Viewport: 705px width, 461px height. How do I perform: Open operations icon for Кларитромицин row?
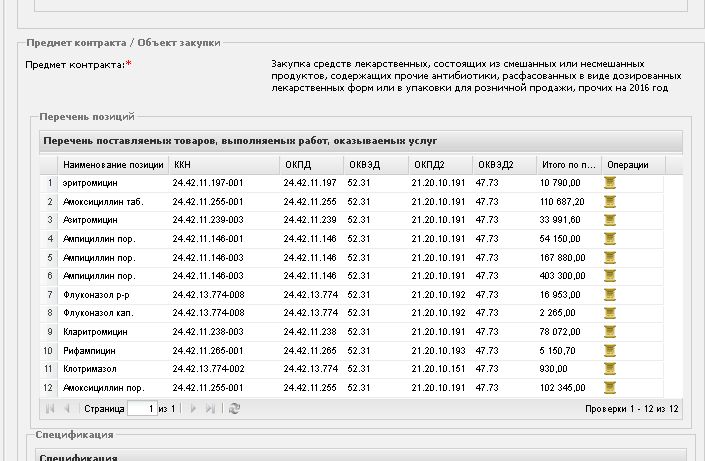point(610,332)
